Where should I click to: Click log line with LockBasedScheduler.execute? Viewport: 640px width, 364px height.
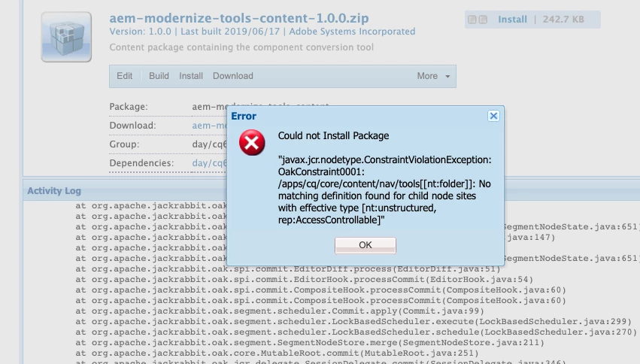[x=353, y=322]
